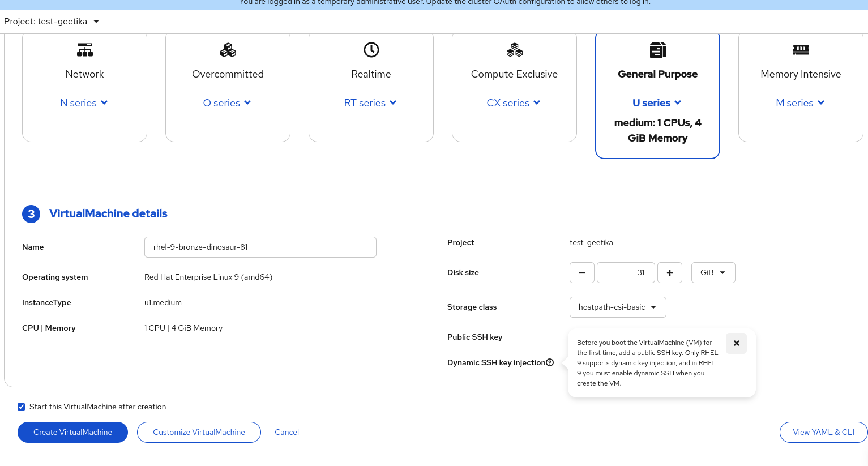
Task: Open the GiB disk unit dropdown
Action: click(x=713, y=272)
